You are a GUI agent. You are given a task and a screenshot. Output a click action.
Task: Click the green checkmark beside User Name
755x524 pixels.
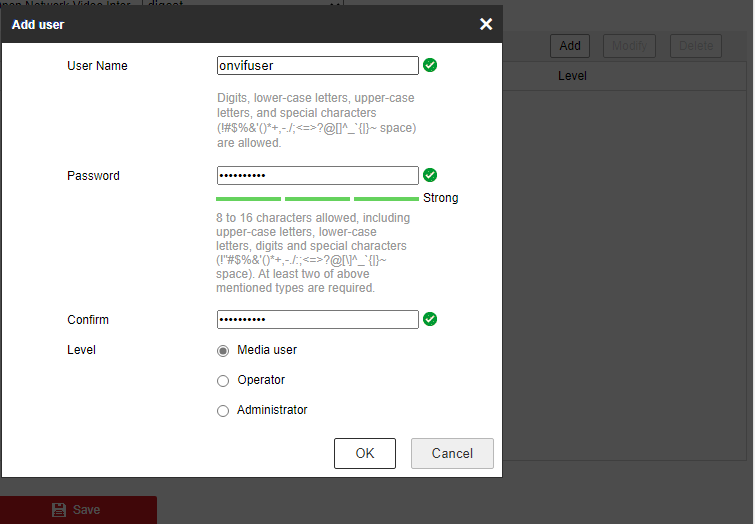pos(430,65)
